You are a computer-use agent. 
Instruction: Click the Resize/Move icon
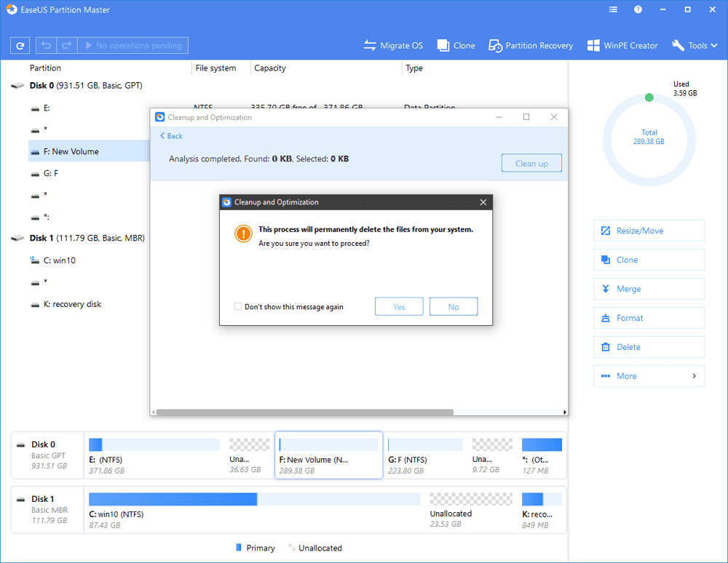pos(606,231)
